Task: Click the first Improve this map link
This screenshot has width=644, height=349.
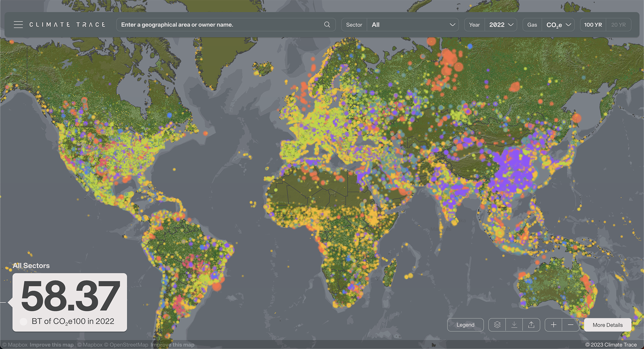Action: (52, 345)
